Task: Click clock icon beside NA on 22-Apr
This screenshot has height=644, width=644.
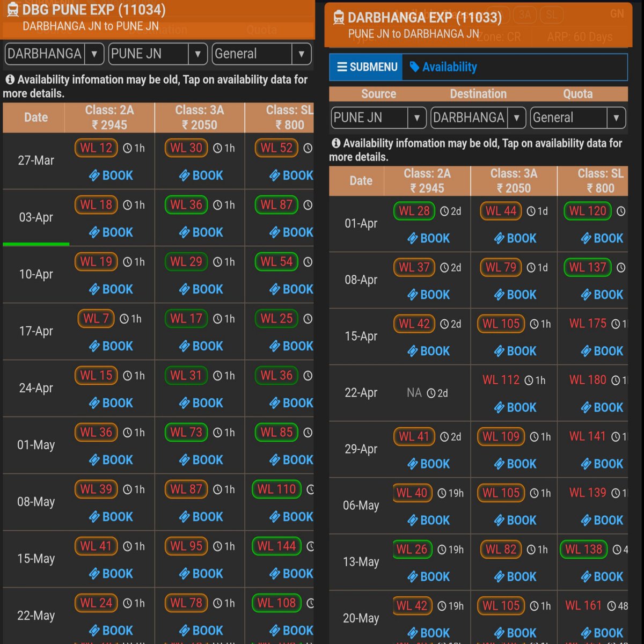Action: 431,393
